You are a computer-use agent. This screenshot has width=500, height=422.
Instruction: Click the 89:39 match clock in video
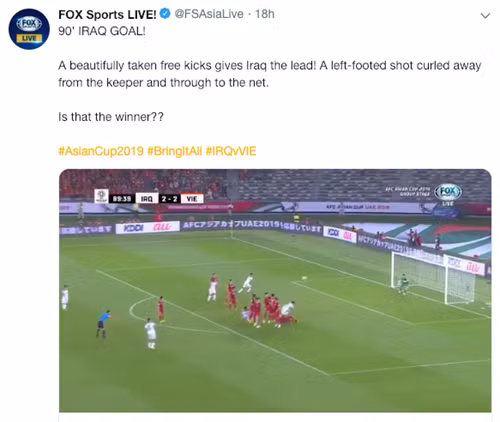[x=122, y=199]
